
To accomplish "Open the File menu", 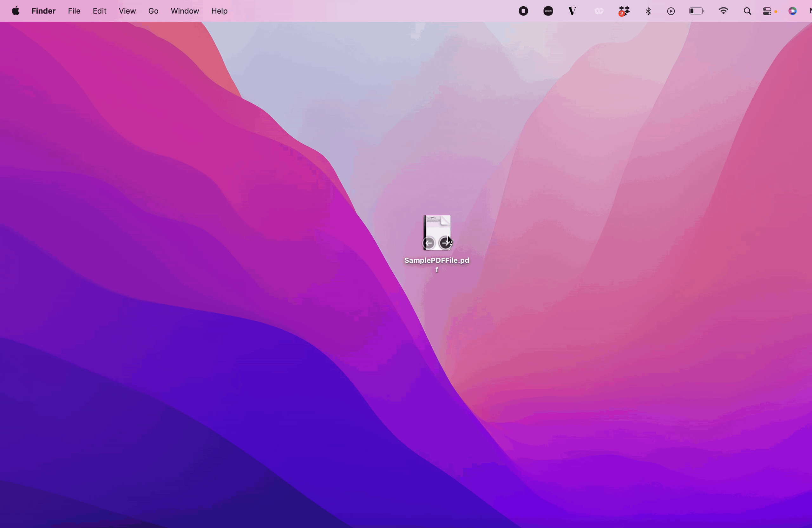I will [74, 11].
